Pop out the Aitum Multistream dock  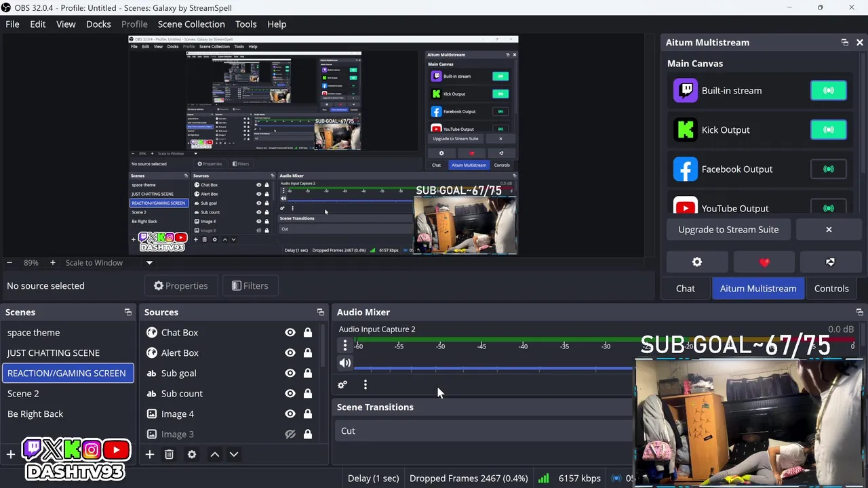(x=845, y=42)
